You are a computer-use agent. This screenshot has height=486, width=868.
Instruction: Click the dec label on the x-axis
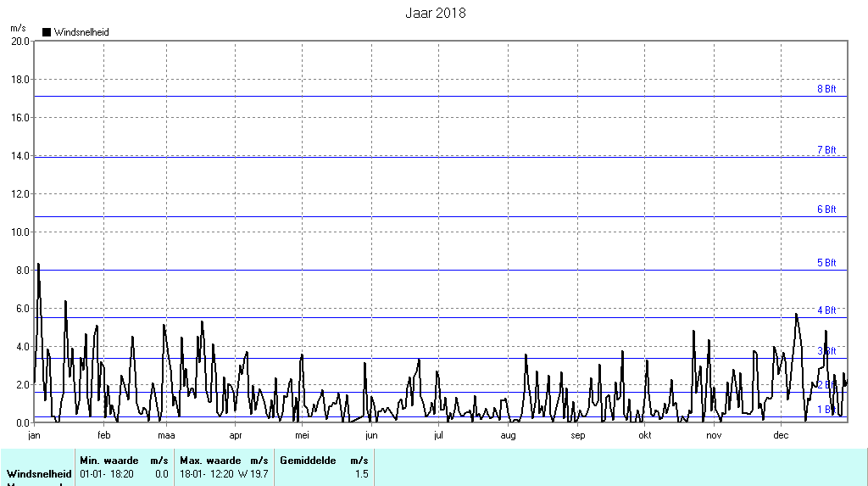(x=781, y=435)
